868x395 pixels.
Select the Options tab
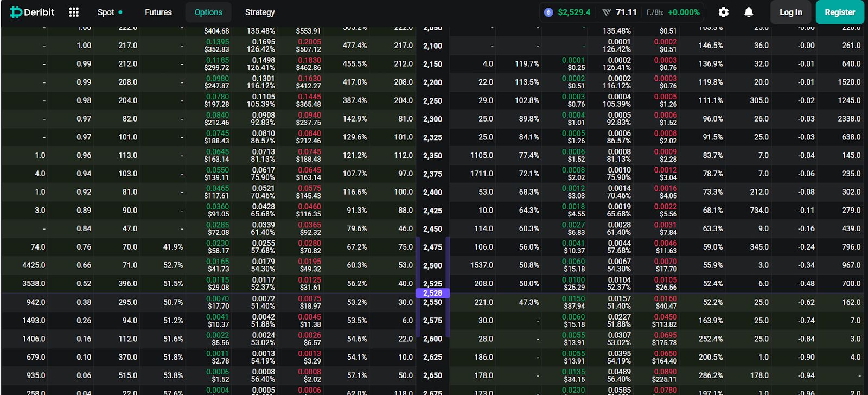point(208,12)
